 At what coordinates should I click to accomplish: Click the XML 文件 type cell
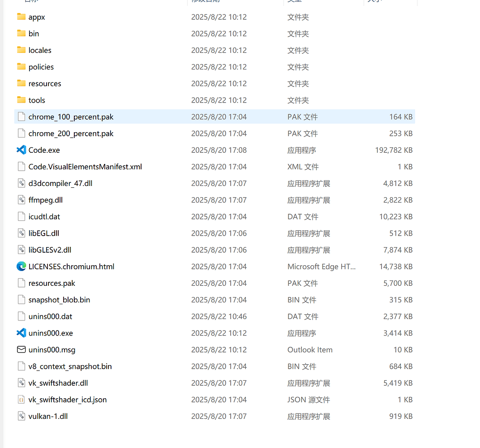click(303, 167)
